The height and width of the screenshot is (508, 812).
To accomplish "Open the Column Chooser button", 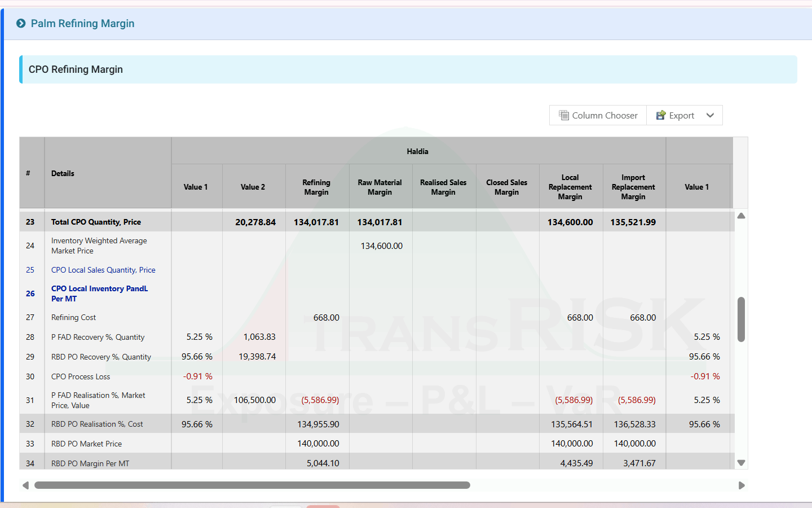I will coord(598,115).
